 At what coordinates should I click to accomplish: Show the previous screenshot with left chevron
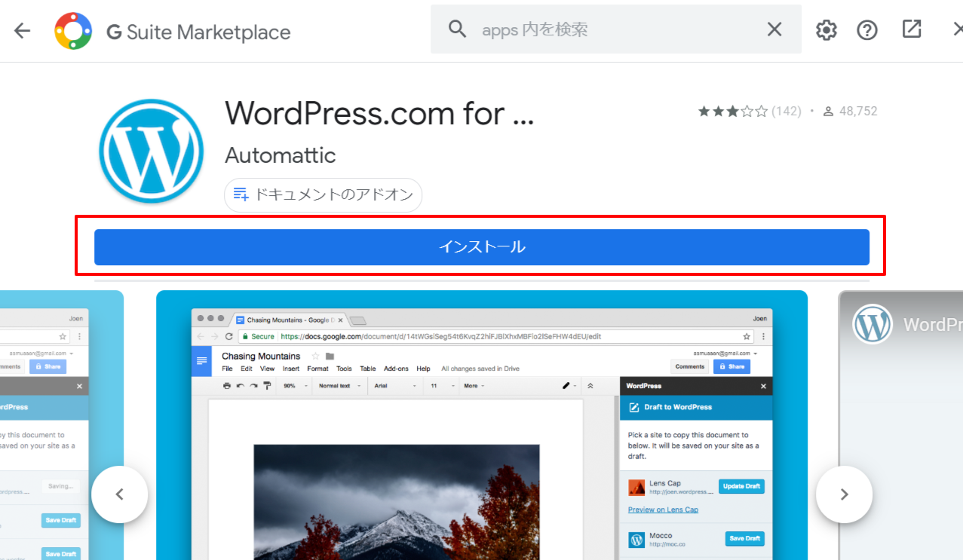pyautogui.click(x=119, y=494)
